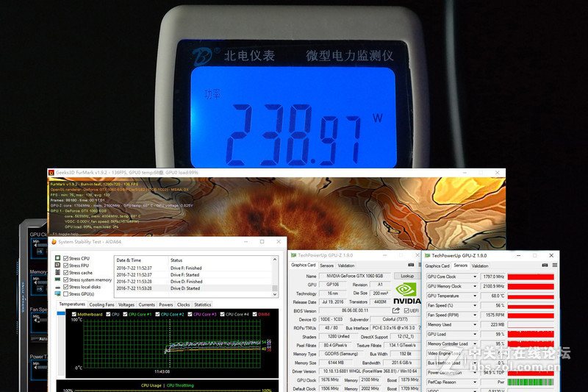Switch to the Powers tab in AIDA64
The image size is (588, 392).
pos(166,304)
